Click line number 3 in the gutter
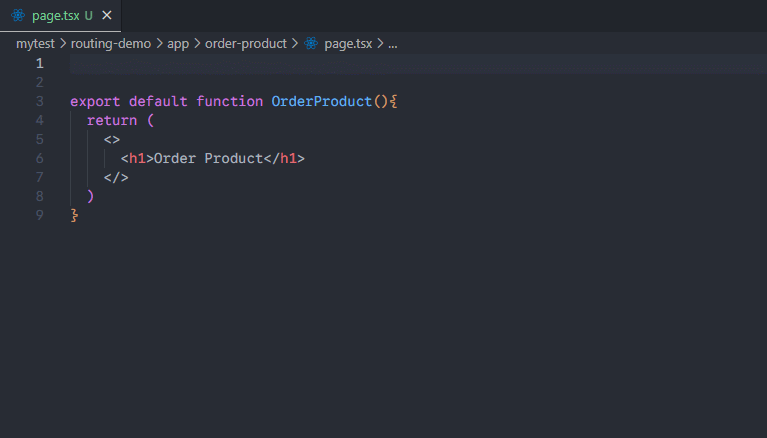 (x=39, y=101)
